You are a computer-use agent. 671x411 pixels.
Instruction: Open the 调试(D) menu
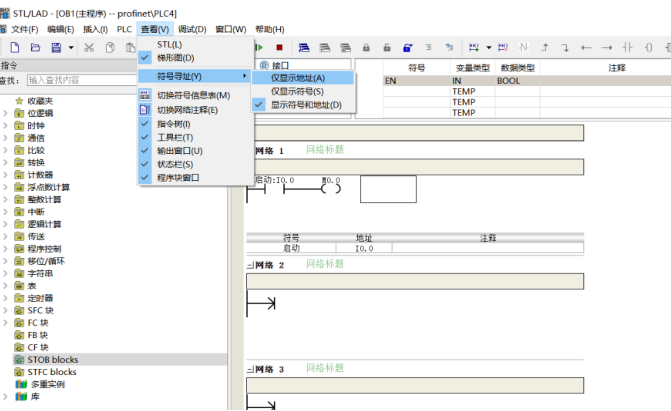tap(192, 29)
